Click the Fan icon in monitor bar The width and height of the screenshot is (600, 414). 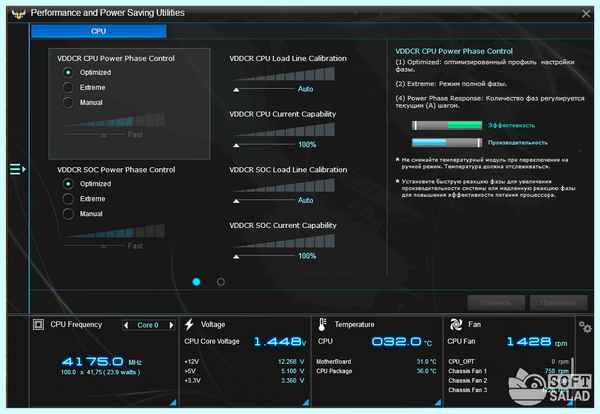(x=456, y=324)
